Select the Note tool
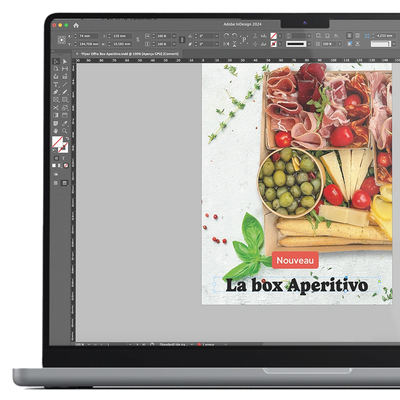This screenshot has width=400, height=400. [x=56, y=123]
